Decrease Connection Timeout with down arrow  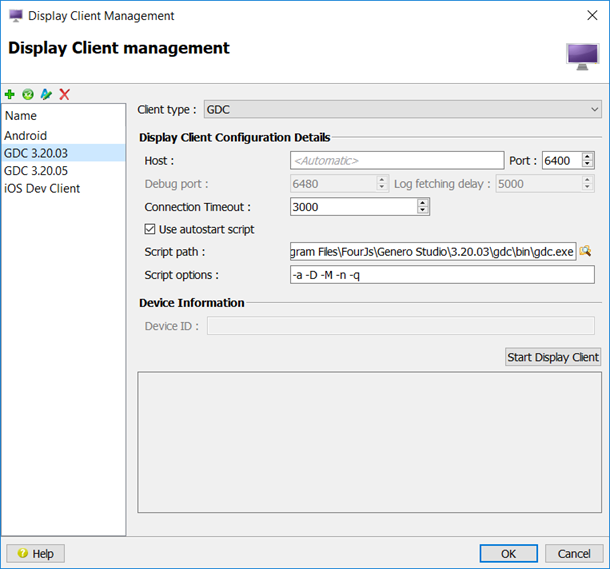[422, 210]
